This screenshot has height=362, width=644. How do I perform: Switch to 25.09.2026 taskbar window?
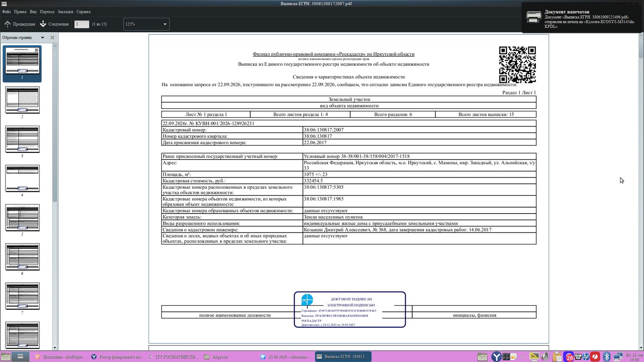click(x=286, y=356)
